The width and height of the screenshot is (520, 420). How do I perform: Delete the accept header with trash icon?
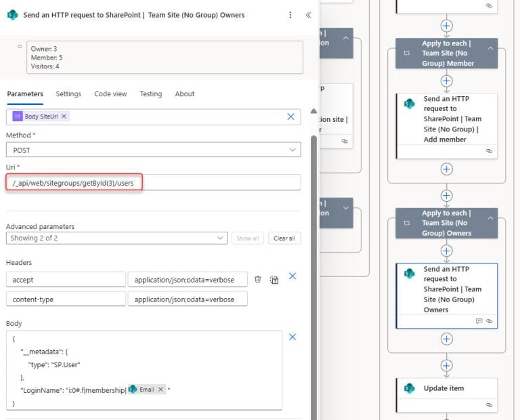point(258,279)
